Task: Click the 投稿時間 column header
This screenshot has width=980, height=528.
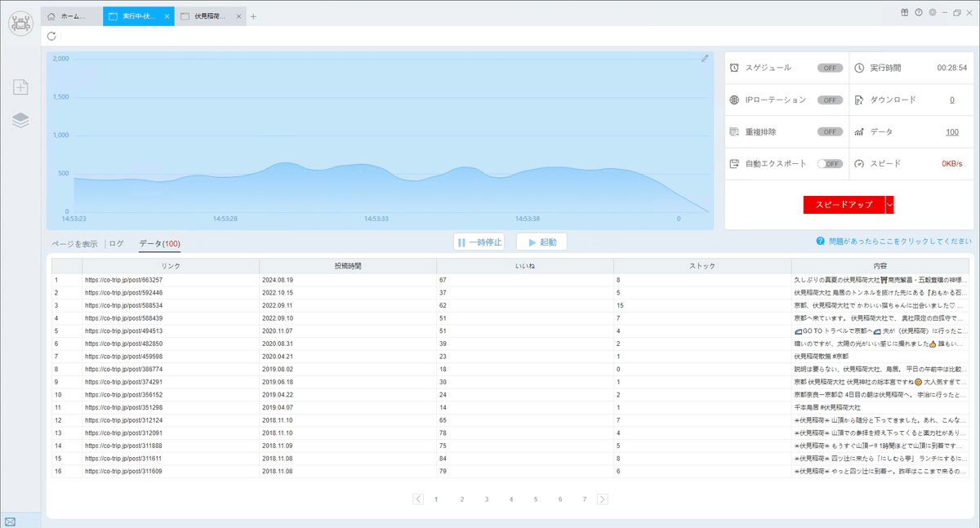Action: coord(348,266)
